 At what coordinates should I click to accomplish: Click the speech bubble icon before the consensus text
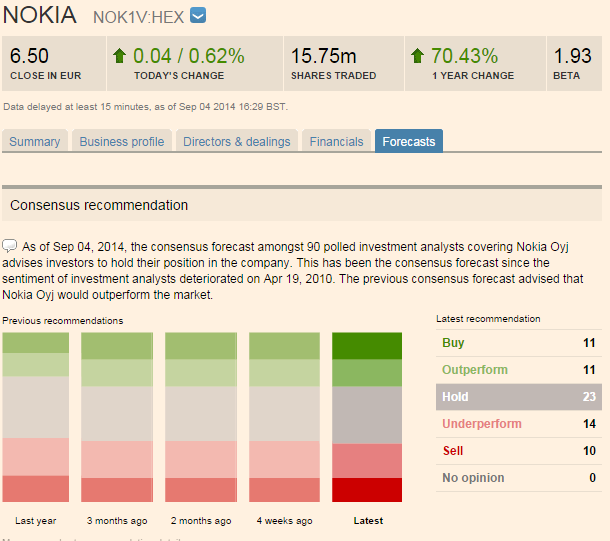[x=9, y=246]
